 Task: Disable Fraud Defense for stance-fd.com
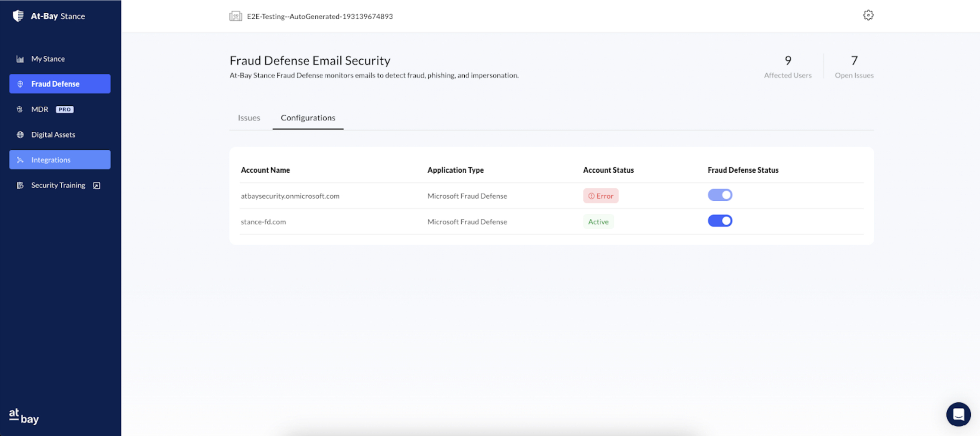720,221
